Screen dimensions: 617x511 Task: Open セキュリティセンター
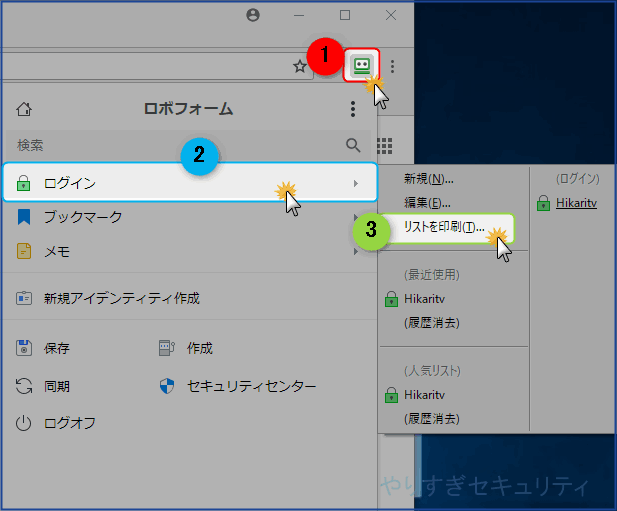click(251, 386)
